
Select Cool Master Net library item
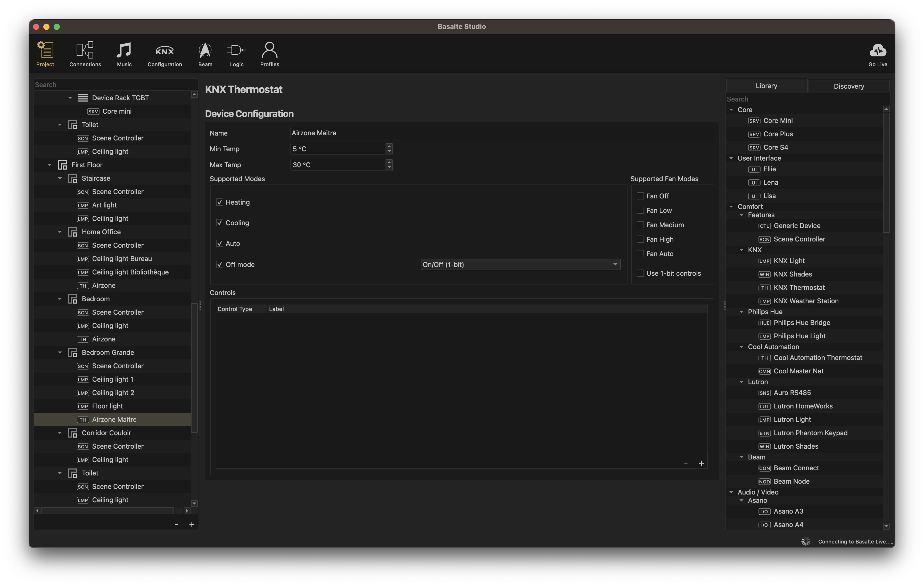coord(798,371)
